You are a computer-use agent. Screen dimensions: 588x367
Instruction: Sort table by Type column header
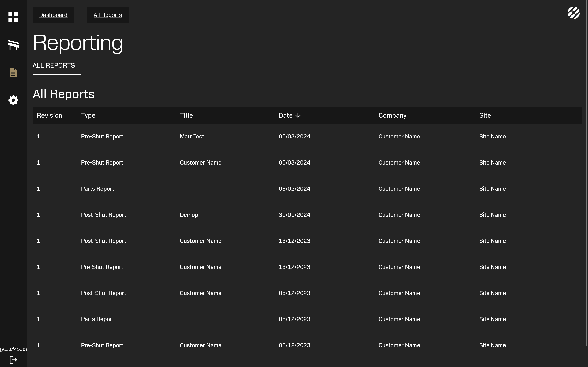pos(88,116)
